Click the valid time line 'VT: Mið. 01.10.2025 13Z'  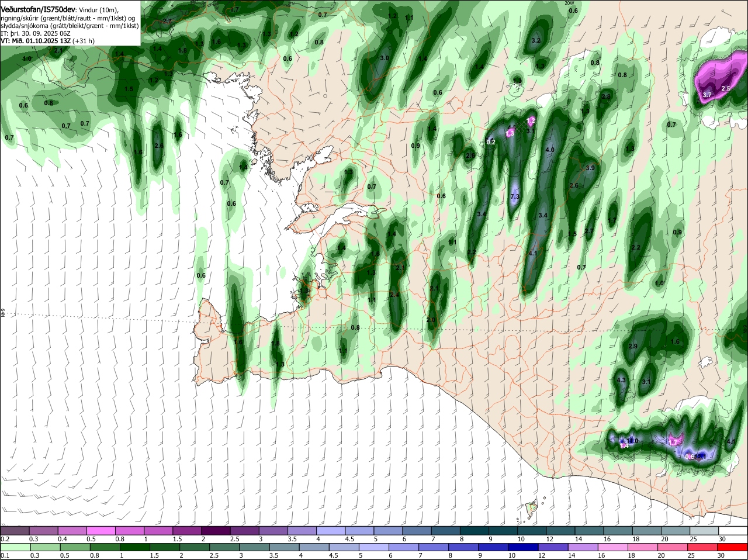click(36, 41)
